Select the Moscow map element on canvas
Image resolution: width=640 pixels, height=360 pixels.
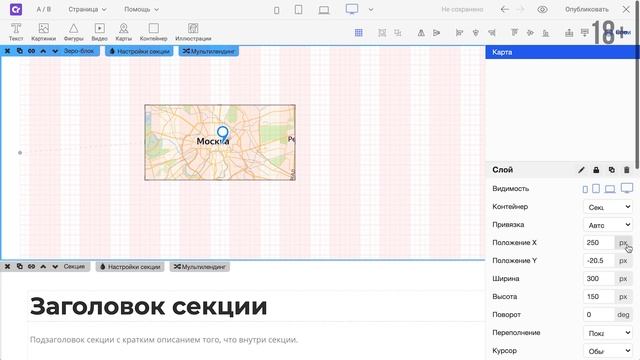pyautogui.click(x=220, y=142)
